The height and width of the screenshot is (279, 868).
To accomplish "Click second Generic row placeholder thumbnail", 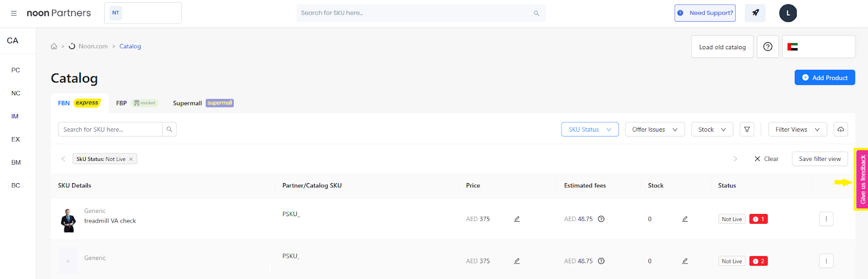I will [x=68, y=261].
